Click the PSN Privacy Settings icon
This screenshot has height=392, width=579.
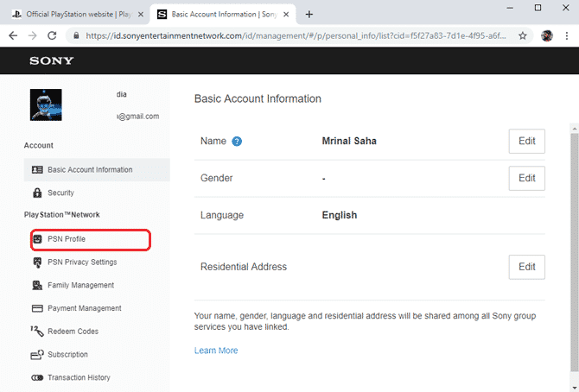(x=37, y=262)
